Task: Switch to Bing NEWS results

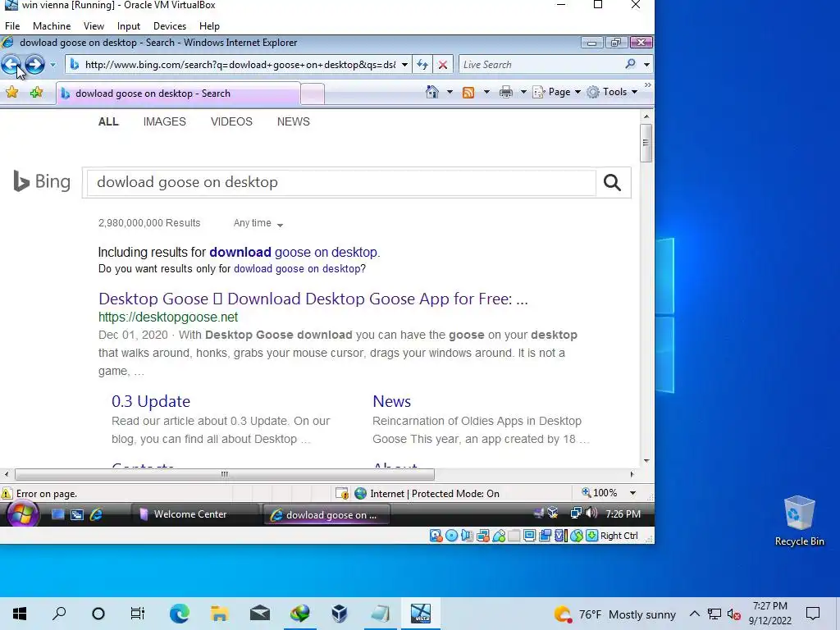Action: coord(294,121)
